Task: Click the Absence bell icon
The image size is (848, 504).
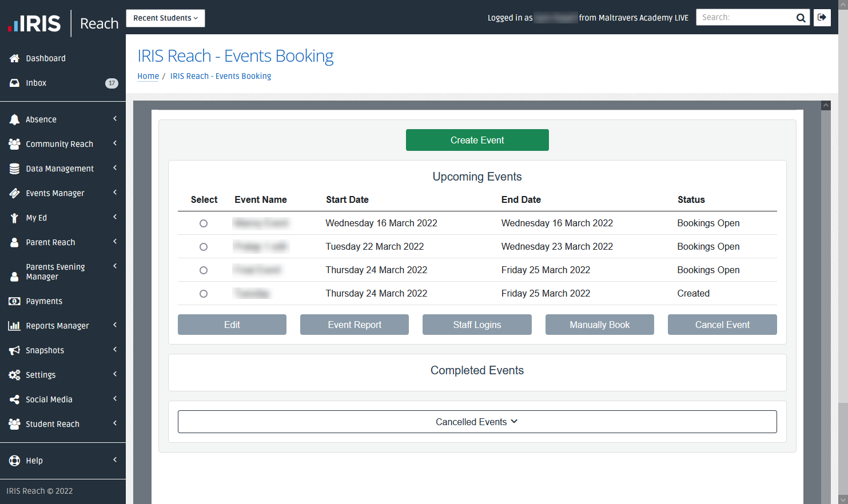Action: click(14, 119)
